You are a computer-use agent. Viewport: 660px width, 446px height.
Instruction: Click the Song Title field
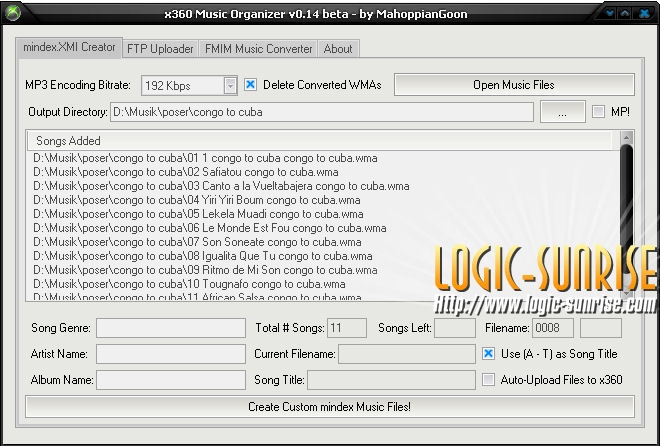(391, 380)
